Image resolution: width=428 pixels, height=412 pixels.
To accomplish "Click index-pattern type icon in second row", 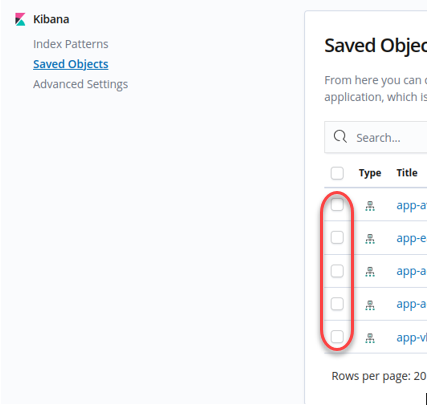I will [370, 238].
